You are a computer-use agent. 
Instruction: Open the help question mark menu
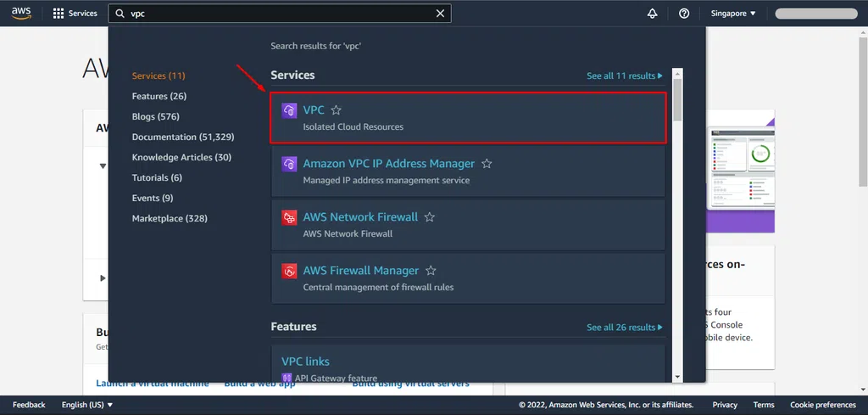pyautogui.click(x=684, y=14)
